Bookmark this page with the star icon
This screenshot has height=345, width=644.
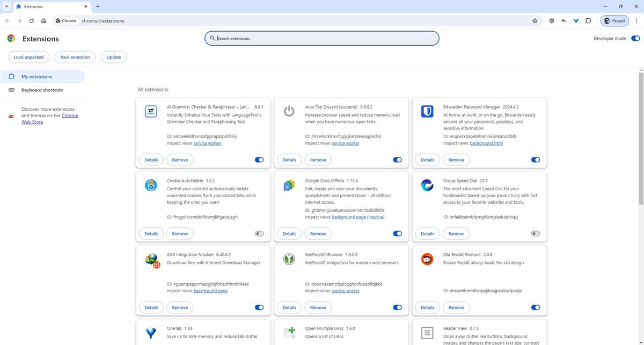point(535,20)
